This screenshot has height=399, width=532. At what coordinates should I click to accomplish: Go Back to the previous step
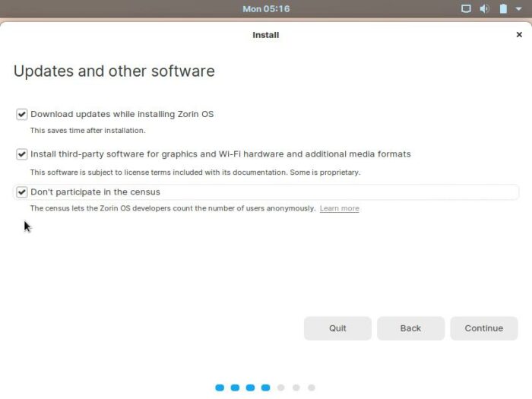(410, 328)
